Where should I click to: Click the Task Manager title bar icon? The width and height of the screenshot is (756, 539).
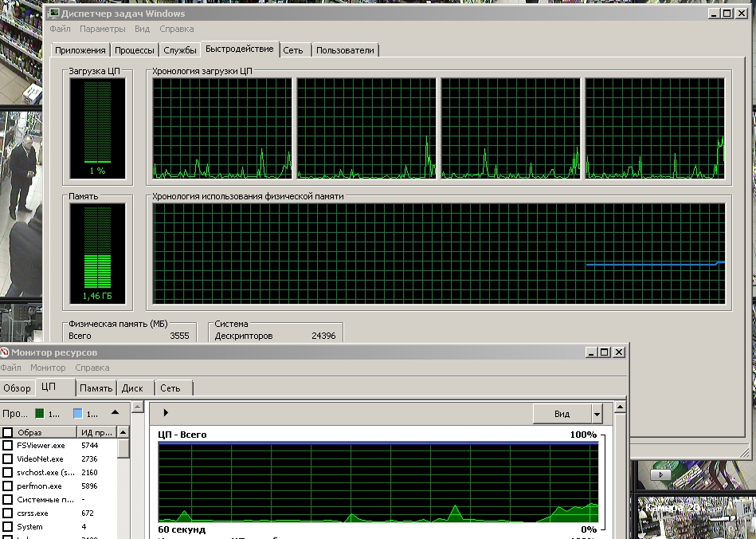(x=53, y=14)
